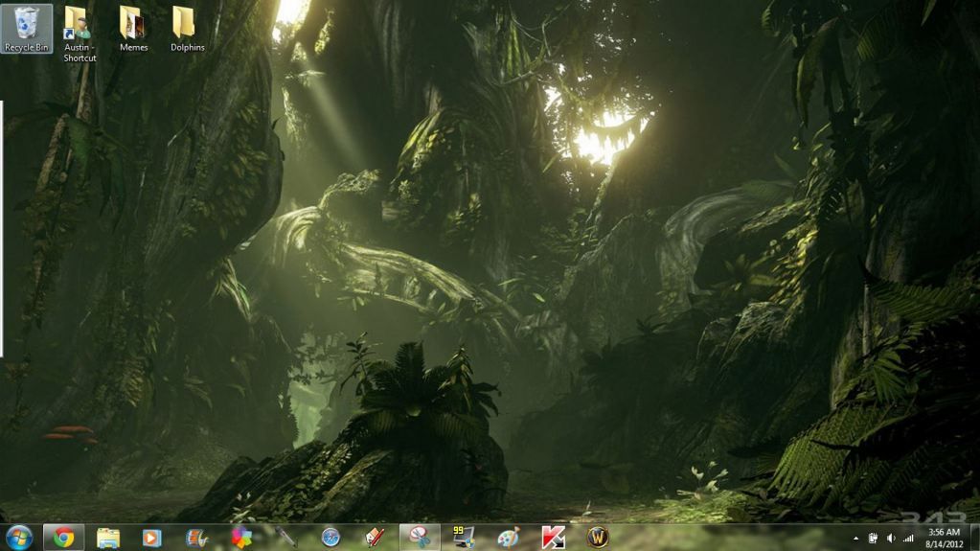Open Windows Media Player in taskbar
Image resolution: width=980 pixels, height=551 pixels.
(152, 538)
